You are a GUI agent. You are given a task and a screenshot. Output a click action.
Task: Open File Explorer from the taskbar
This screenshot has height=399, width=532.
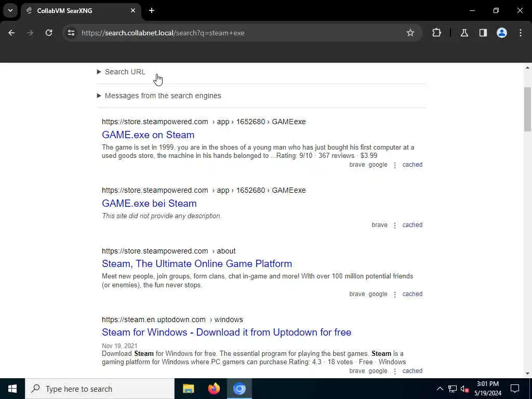pyautogui.click(x=188, y=389)
